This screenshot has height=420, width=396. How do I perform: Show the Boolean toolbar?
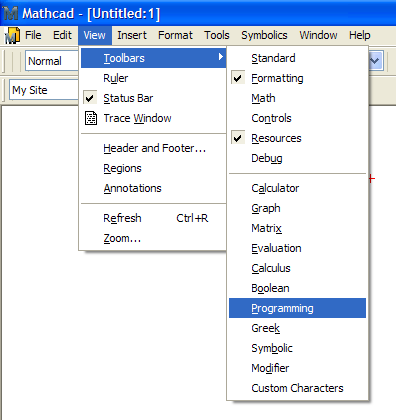click(297, 288)
